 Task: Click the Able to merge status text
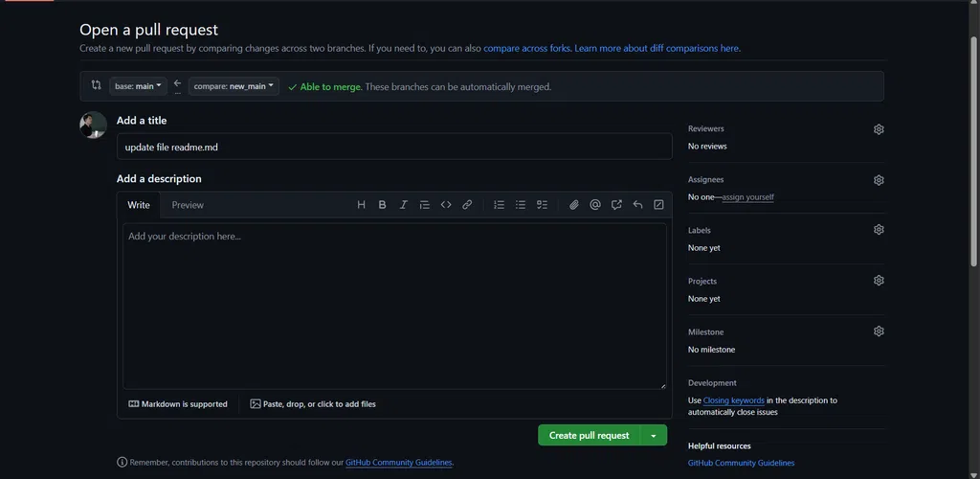[x=330, y=87]
